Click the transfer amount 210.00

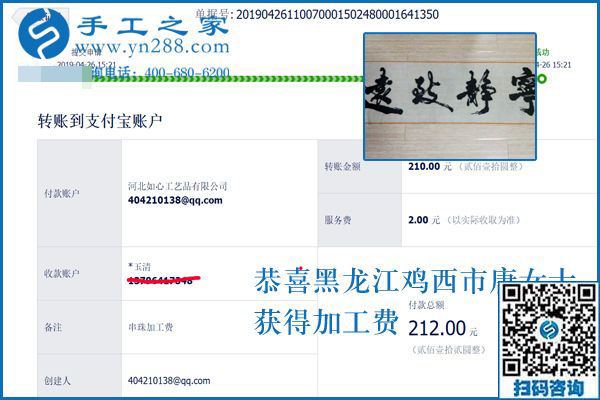click(424, 167)
